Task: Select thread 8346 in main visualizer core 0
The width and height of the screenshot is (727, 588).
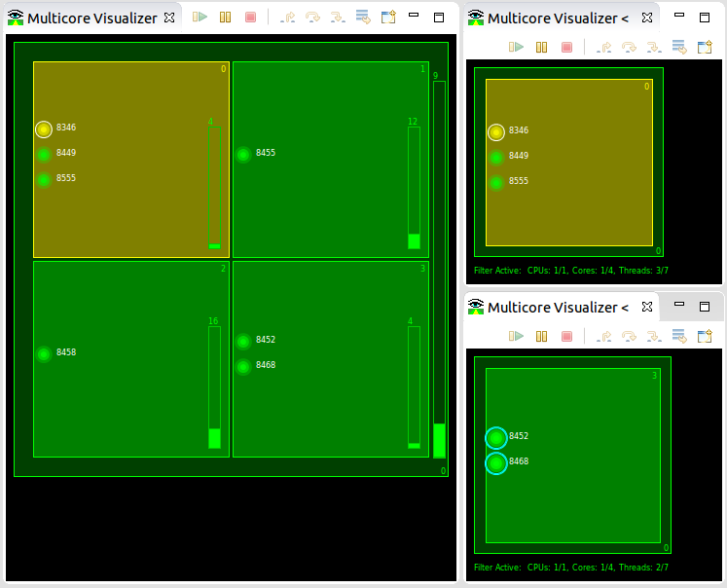Action: click(44, 129)
